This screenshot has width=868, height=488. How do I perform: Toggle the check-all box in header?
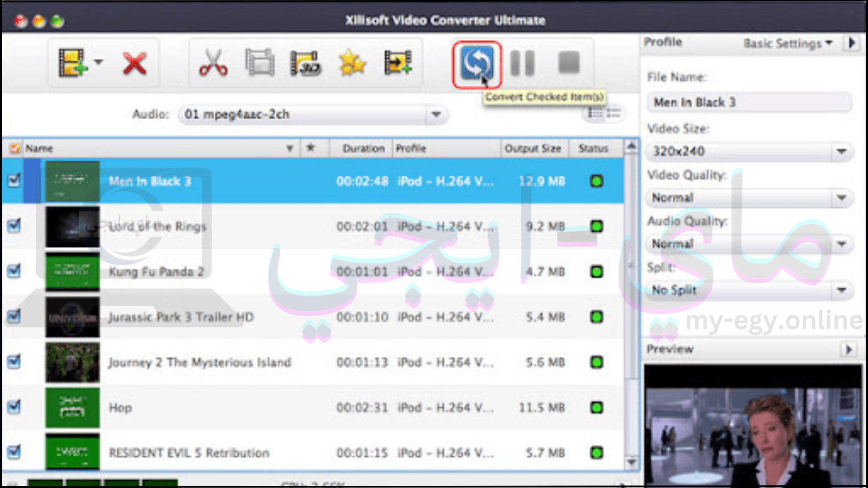click(x=14, y=148)
